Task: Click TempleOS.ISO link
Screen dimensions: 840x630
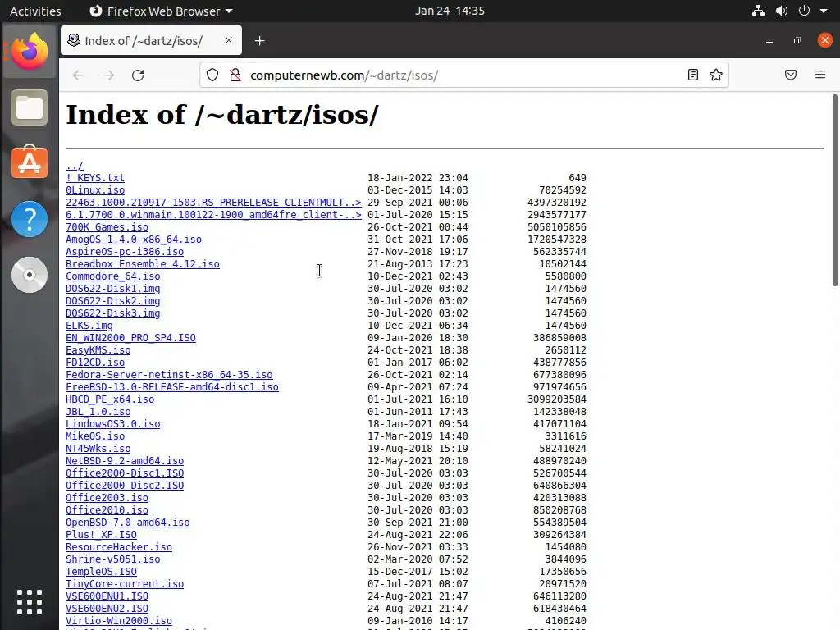Action: [x=101, y=572]
